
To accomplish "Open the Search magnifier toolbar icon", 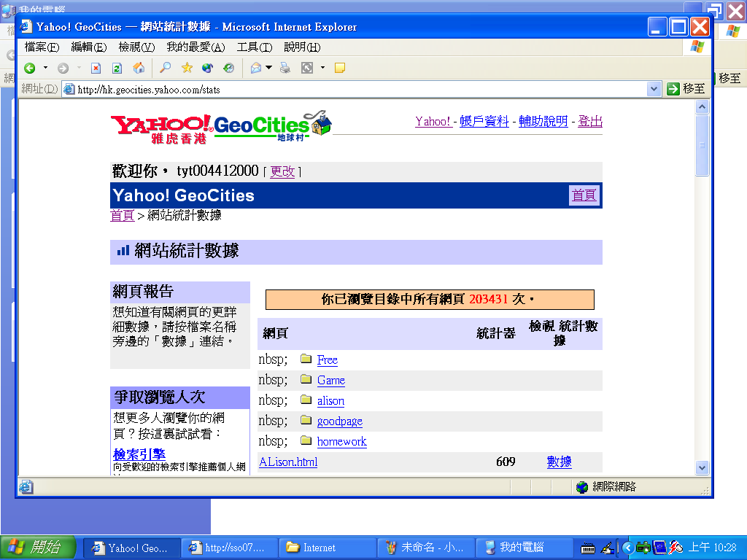I will pos(165,68).
